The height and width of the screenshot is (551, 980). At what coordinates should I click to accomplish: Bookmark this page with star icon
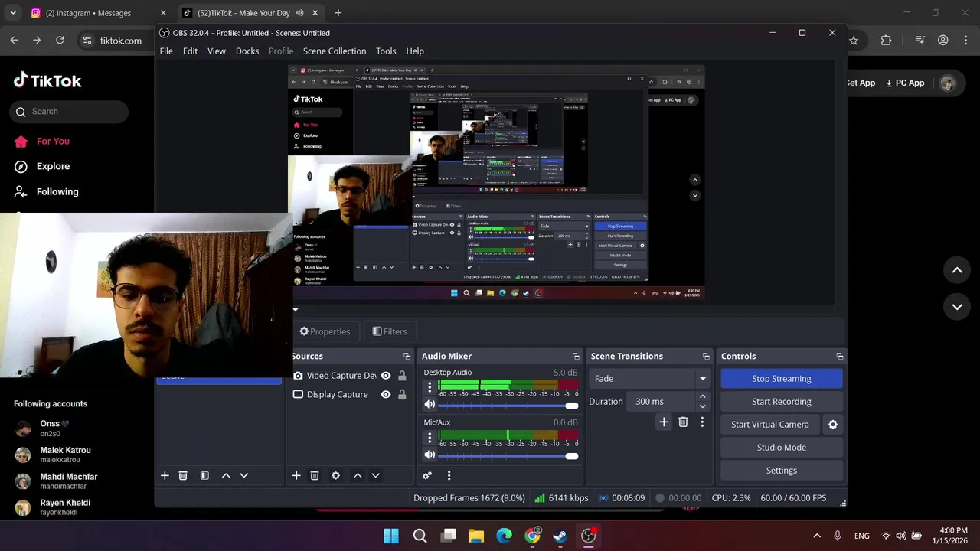[854, 40]
